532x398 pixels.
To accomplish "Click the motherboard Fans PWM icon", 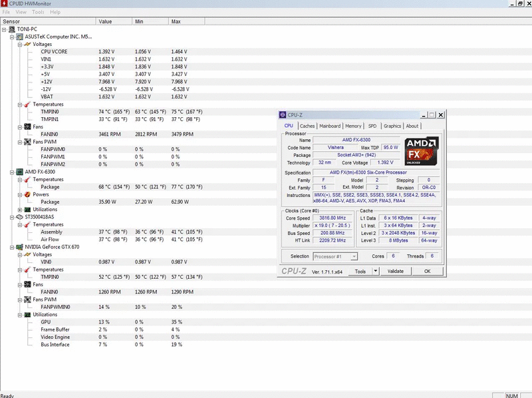I will coord(27,142).
